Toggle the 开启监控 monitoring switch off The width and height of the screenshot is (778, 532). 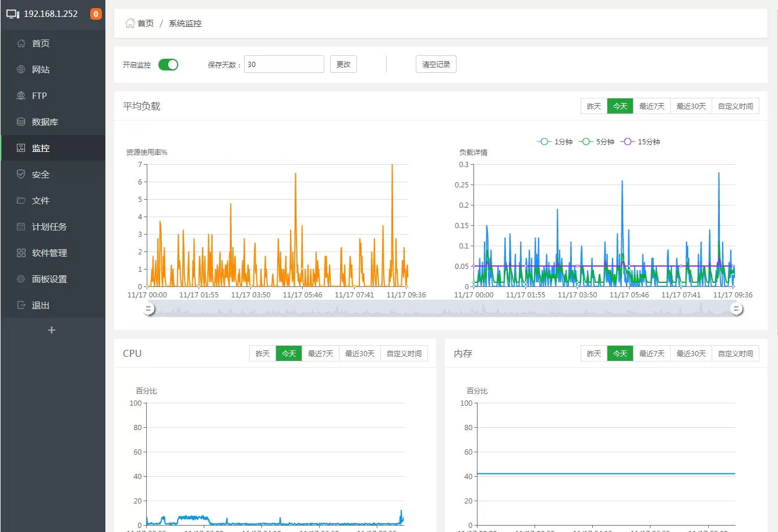[168, 65]
